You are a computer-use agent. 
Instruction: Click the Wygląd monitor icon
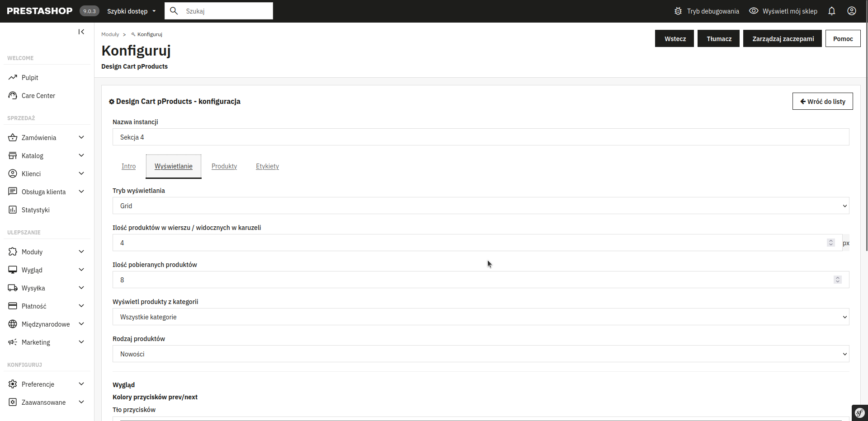pyautogui.click(x=13, y=270)
